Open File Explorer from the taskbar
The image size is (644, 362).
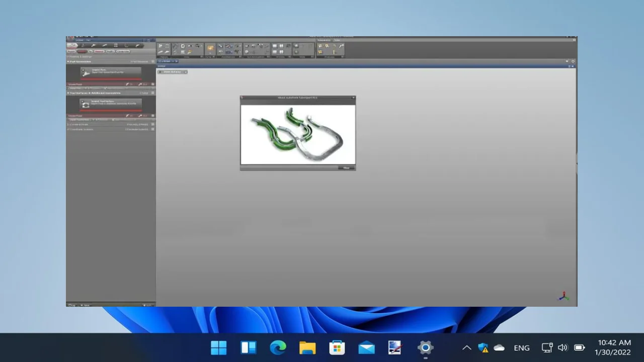pos(307,347)
